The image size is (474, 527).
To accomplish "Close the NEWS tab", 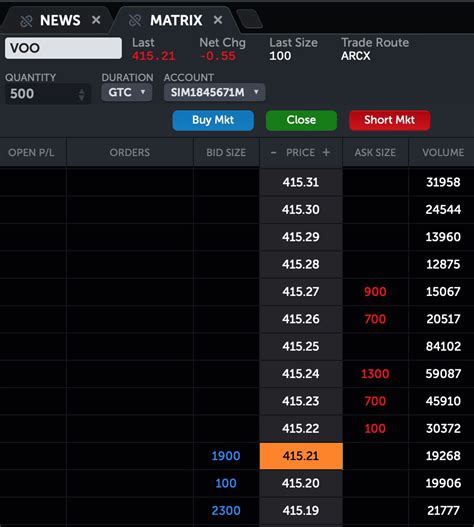I will (96, 20).
